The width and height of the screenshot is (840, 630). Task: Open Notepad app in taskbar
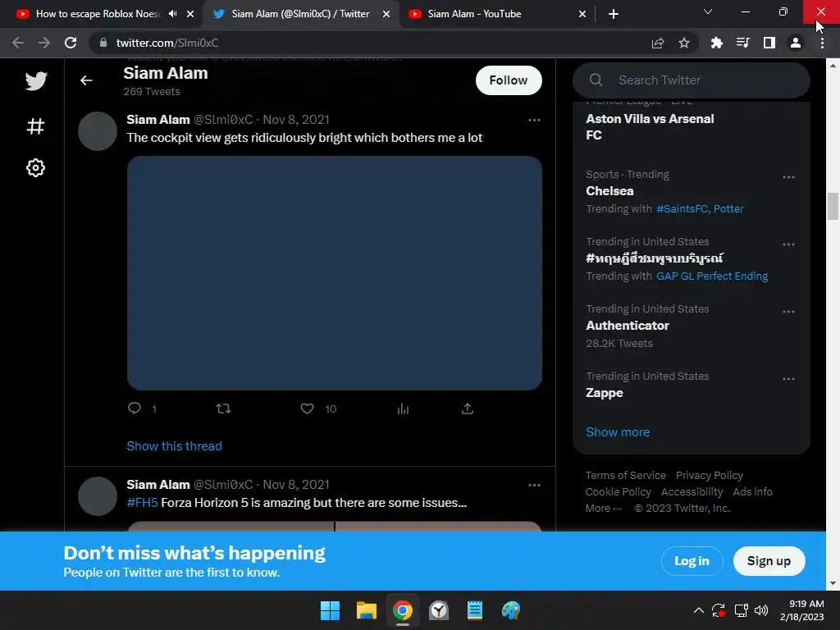click(x=475, y=610)
